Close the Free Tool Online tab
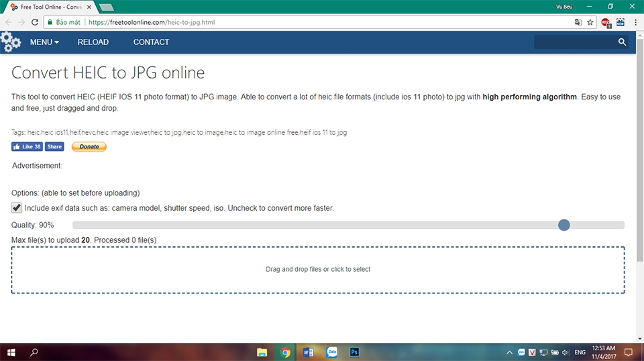The width and height of the screenshot is (644, 361). click(x=89, y=7)
